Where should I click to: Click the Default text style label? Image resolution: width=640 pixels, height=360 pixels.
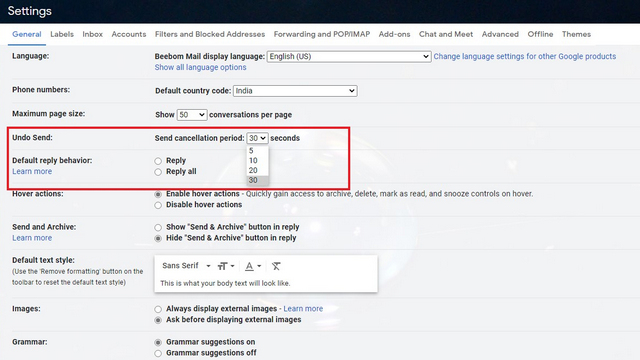(x=43, y=260)
